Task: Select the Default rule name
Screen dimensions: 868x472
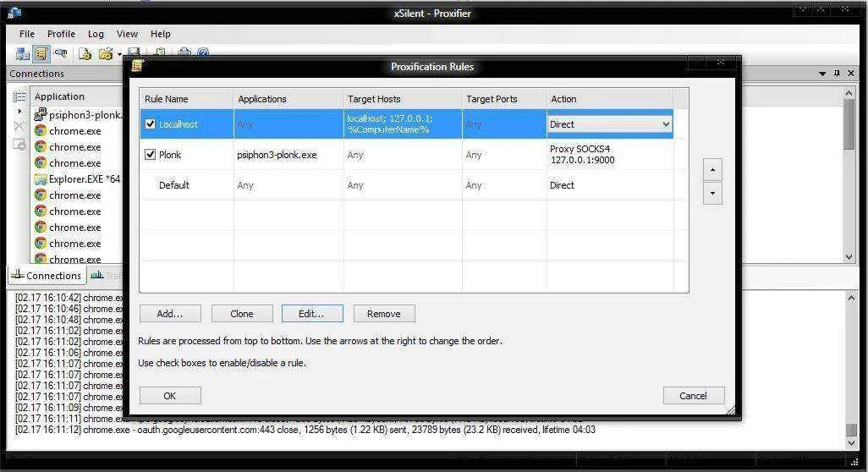Action: (173, 184)
